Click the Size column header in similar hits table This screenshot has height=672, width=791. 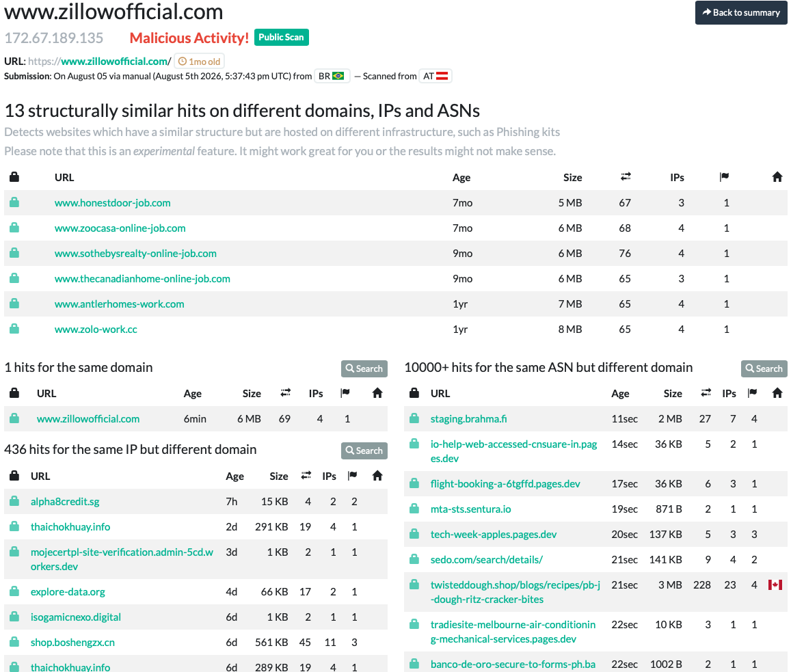click(x=572, y=178)
